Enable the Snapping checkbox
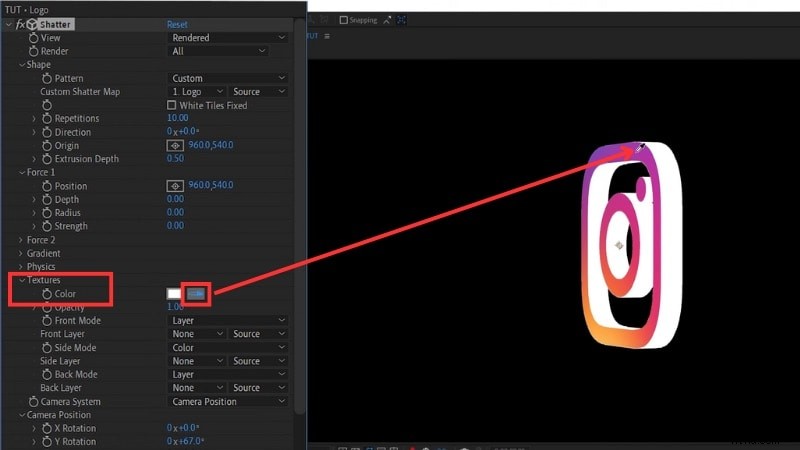Image resolution: width=800 pixels, height=450 pixels. click(343, 20)
